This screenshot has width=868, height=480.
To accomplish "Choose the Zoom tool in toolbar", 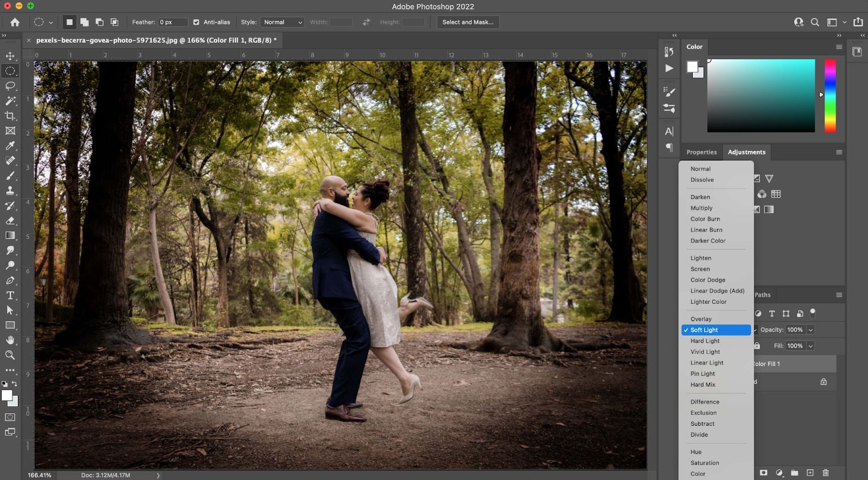I will click(x=10, y=355).
